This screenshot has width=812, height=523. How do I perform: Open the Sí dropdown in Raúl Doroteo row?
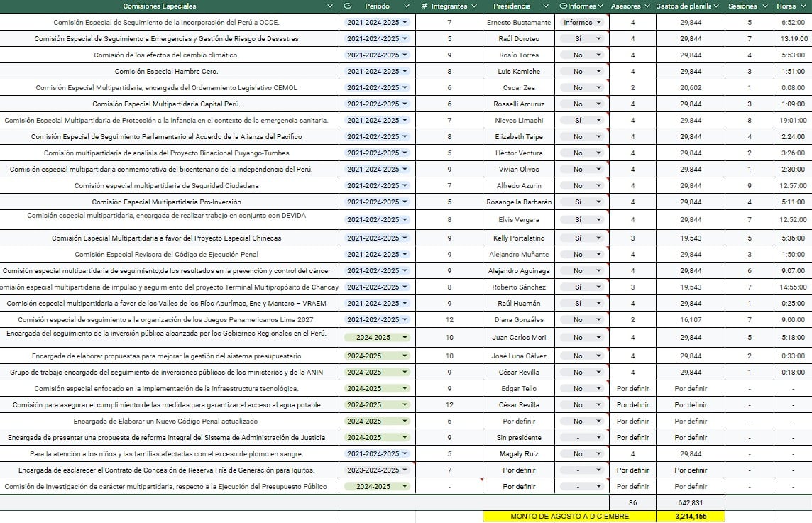[598, 39]
